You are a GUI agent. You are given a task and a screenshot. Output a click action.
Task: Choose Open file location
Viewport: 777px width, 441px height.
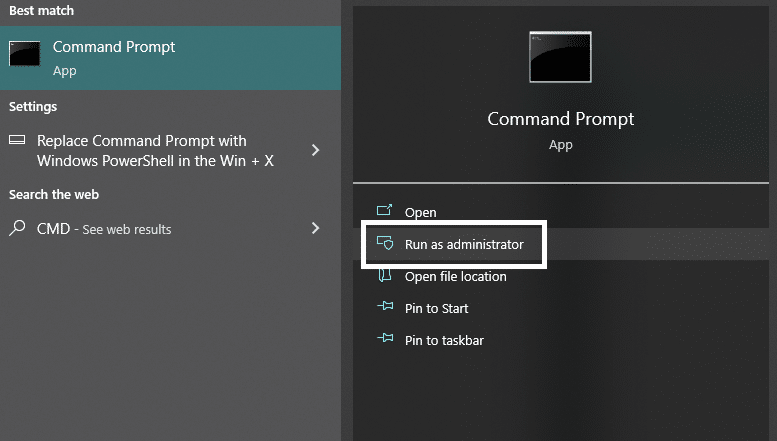click(x=455, y=276)
